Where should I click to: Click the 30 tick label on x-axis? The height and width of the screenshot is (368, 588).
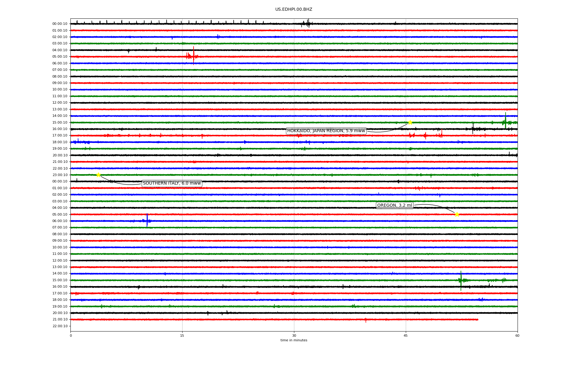[x=294, y=335]
